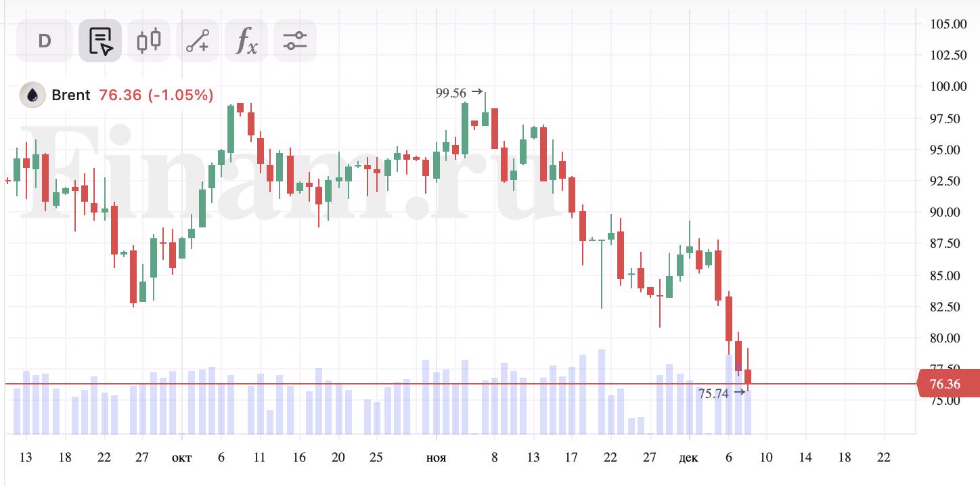Open chart settings via sliders icon
This screenshot has height=486, width=980.
pyautogui.click(x=294, y=41)
